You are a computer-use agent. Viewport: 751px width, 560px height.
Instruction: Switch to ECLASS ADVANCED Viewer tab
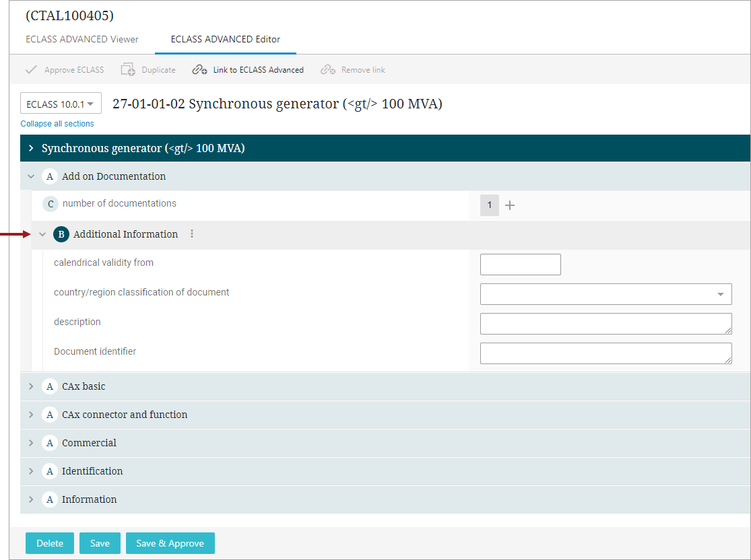point(82,39)
